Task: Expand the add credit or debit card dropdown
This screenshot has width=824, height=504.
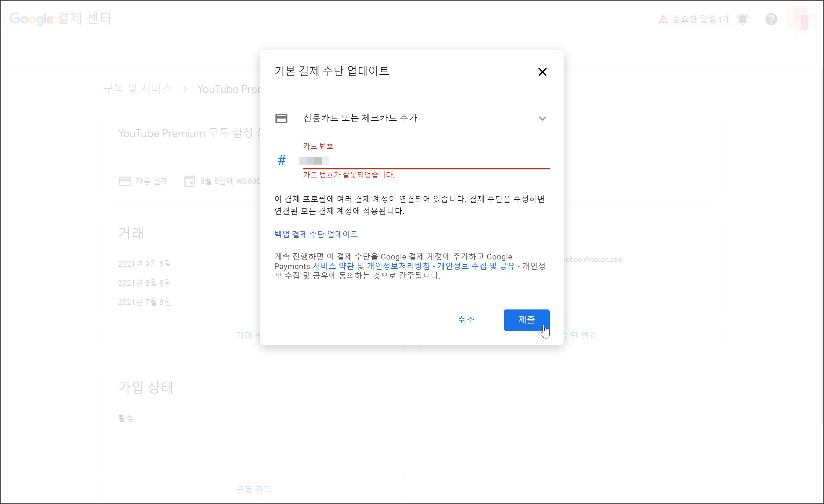Action: [x=360, y=118]
